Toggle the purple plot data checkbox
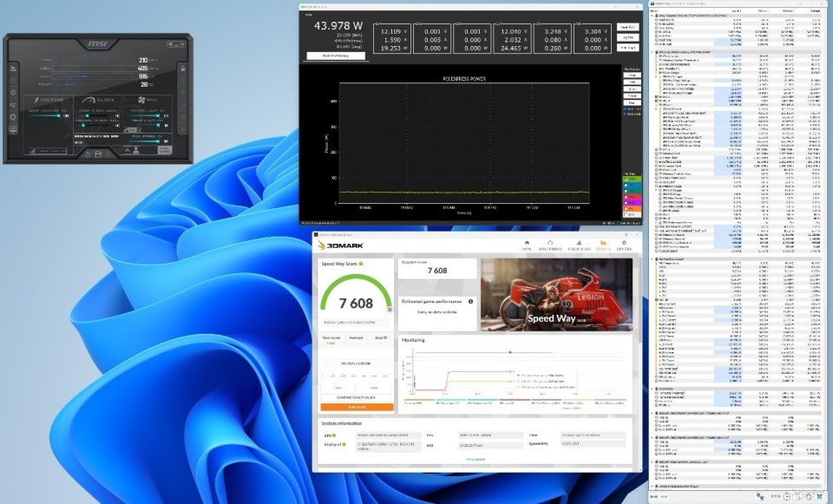 coord(626,203)
